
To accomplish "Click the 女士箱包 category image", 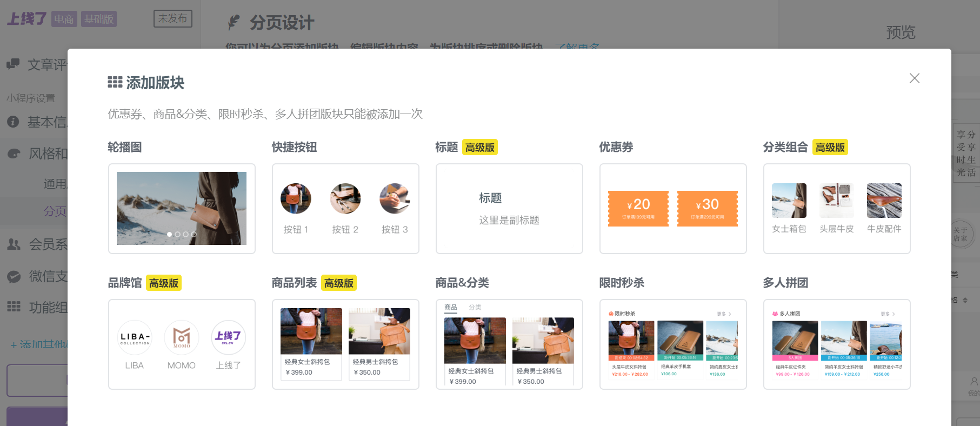I will coord(789,201).
